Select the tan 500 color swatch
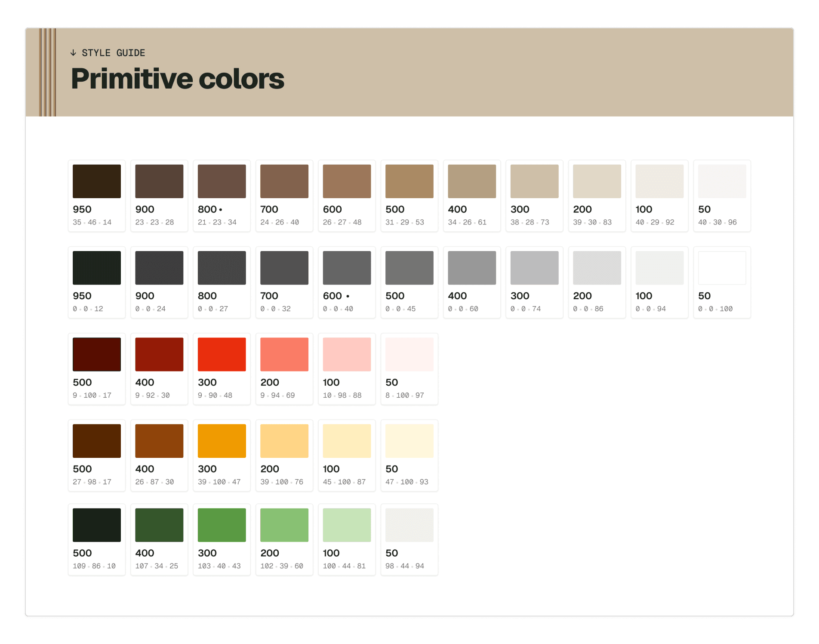819x644 pixels. 409,181
